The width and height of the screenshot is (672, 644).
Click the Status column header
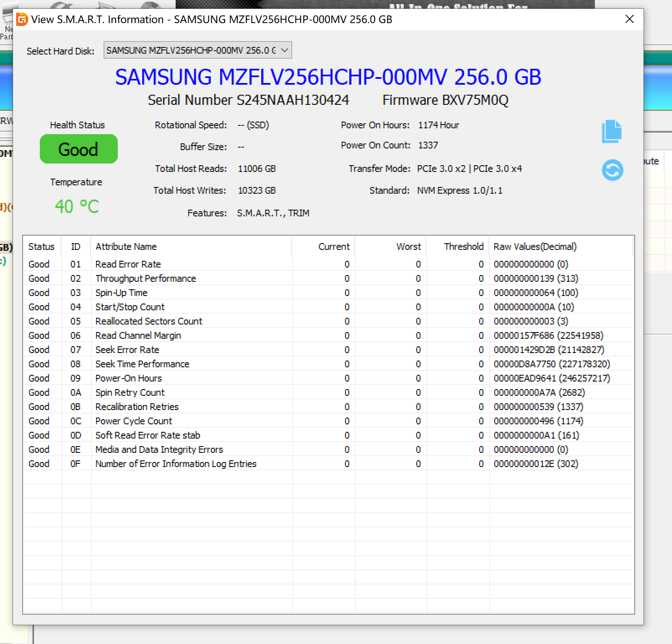(42, 247)
